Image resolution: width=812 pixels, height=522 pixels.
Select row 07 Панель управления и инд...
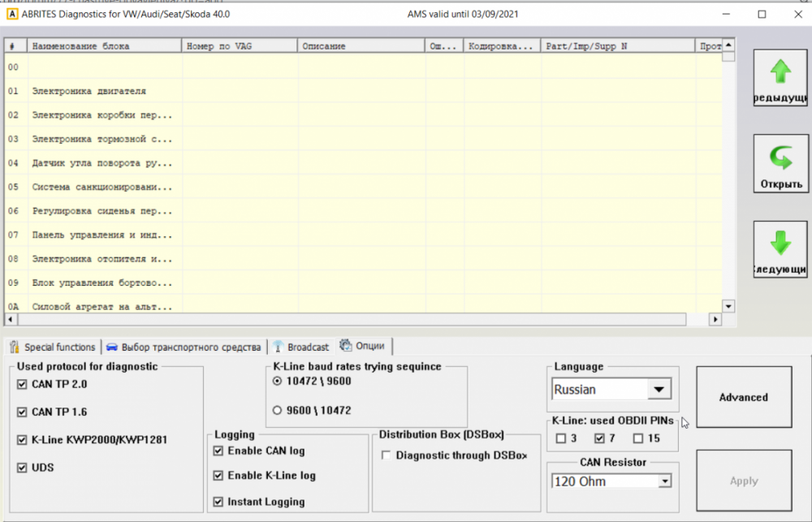pyautogui.click(x=363, y=235)
